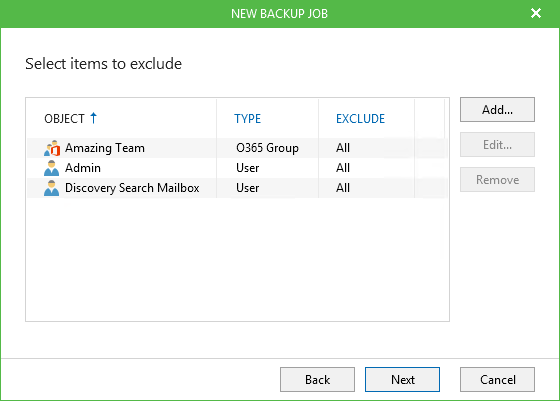The width and height of the screenshot is (560, 401).
Task: Select the Amazing Team row
Action: tap(237, 148)
